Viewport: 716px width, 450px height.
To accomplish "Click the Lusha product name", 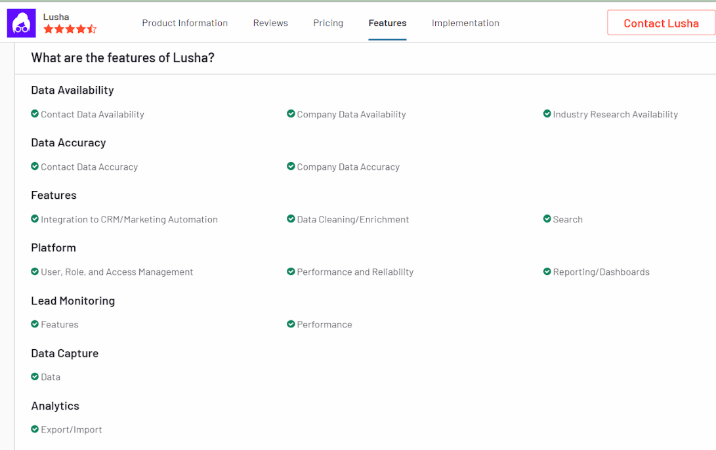I will [x=56, y=17].
